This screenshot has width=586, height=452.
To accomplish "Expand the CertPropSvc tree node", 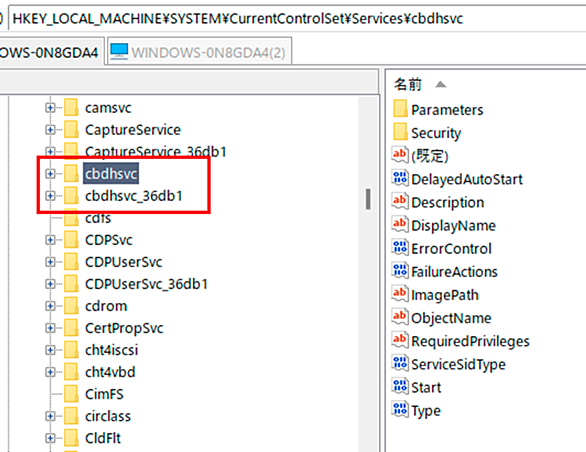I will click(50, 328).
